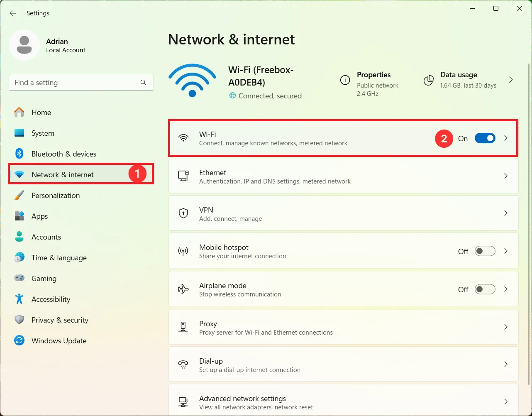This screenshot has height=416, width=532.
Task: Open the Proxy row title
Action: pyautogui.click(x=208, y=324)
